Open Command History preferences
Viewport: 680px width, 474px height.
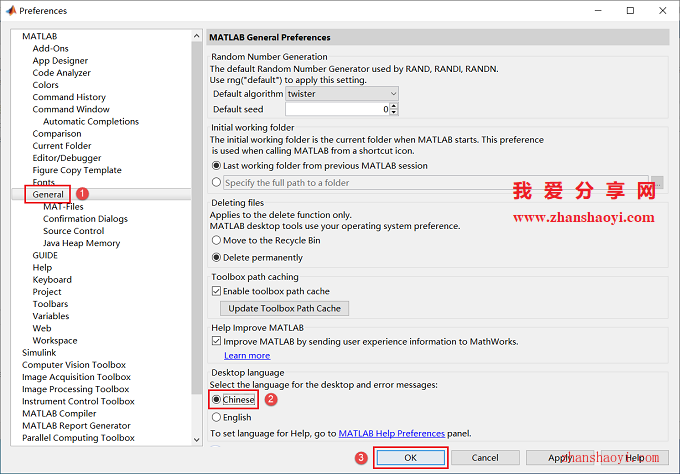(69, 97)
